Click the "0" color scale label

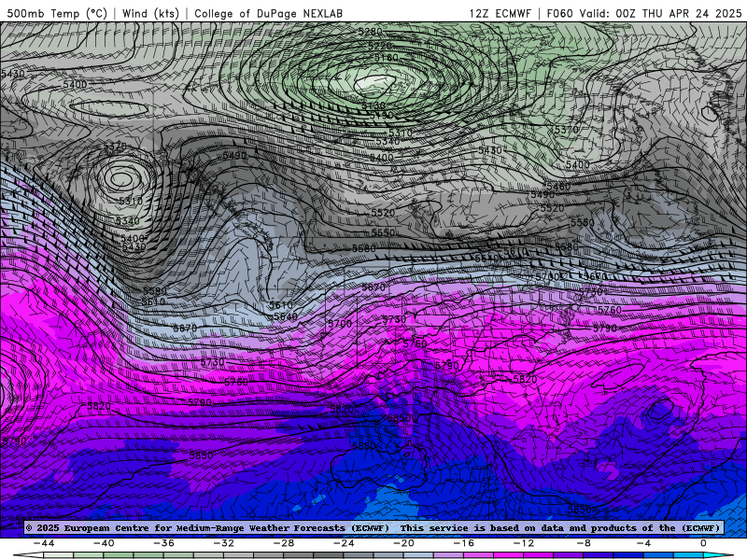pos(703,543)
